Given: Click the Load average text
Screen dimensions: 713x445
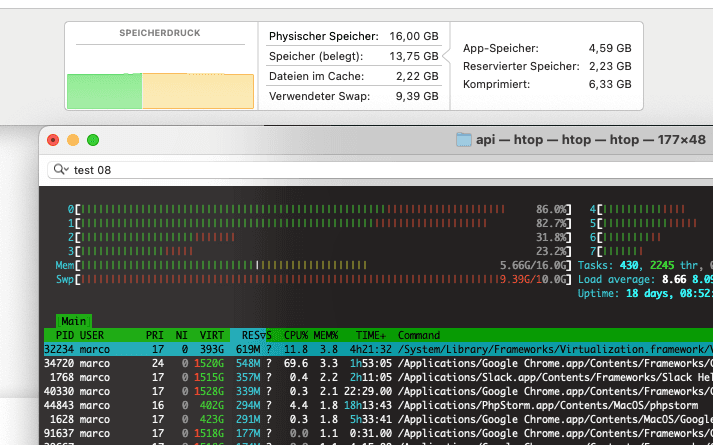Looking at the screenshot, I should pos(645,279).
